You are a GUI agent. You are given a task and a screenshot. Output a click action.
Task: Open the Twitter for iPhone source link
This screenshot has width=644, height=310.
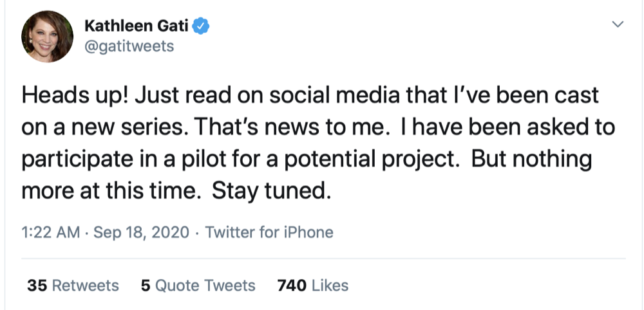point(269,232)
